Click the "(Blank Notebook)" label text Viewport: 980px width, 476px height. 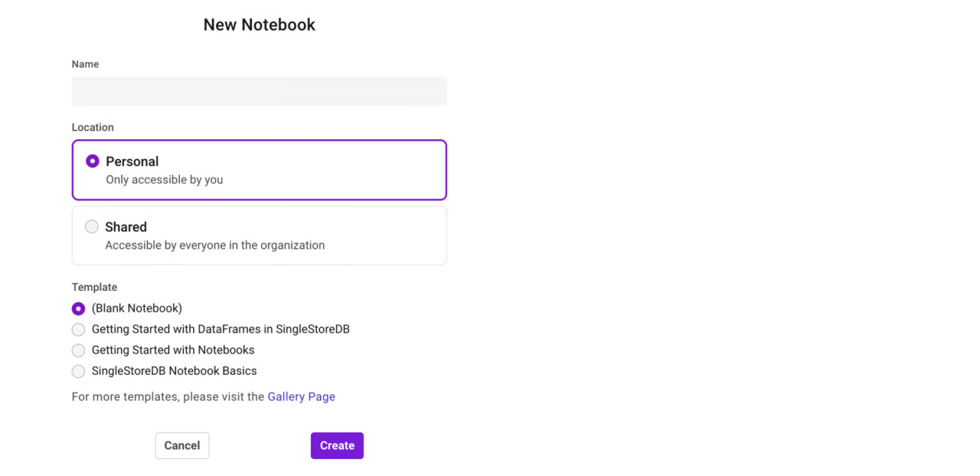pyautogui.click(x=137, y=308)
